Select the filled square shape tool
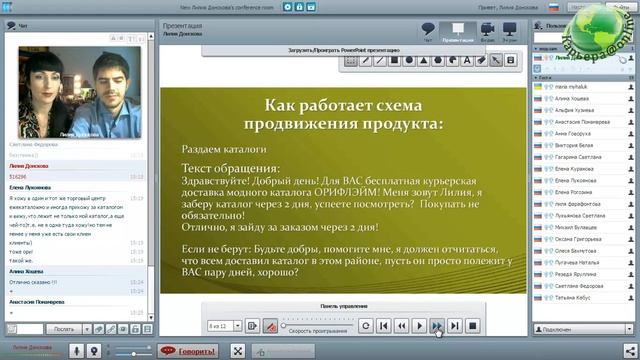Image resolution: width=640 pixels, height=360 pixels. point(394,61)
